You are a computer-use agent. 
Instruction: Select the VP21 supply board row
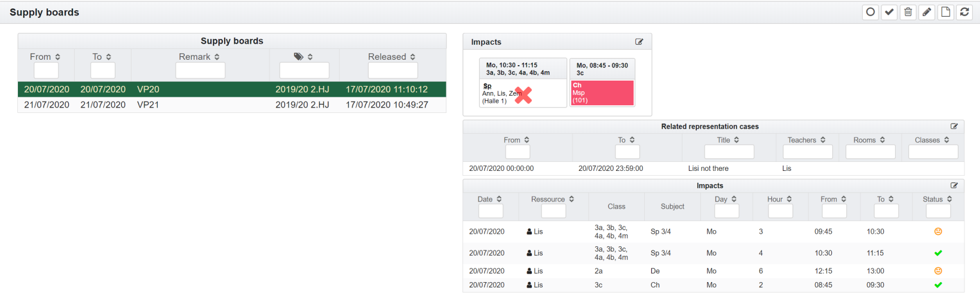click(232, 105)
